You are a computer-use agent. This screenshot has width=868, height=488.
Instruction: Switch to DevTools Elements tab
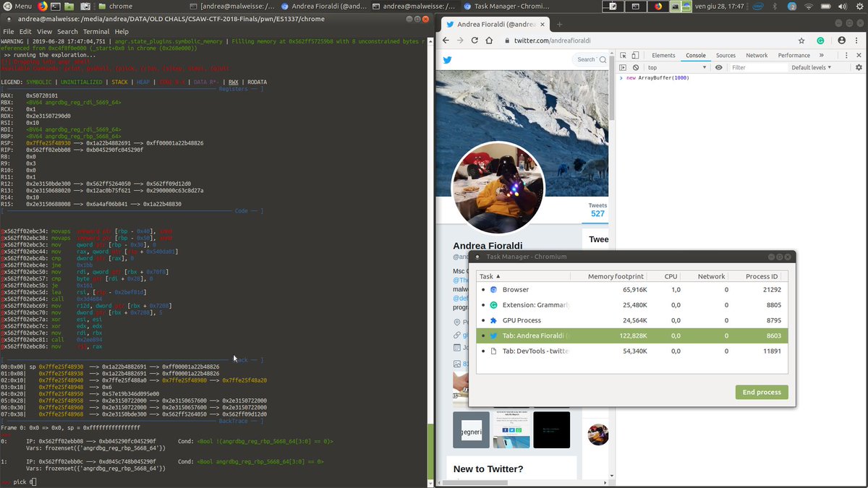663,55
